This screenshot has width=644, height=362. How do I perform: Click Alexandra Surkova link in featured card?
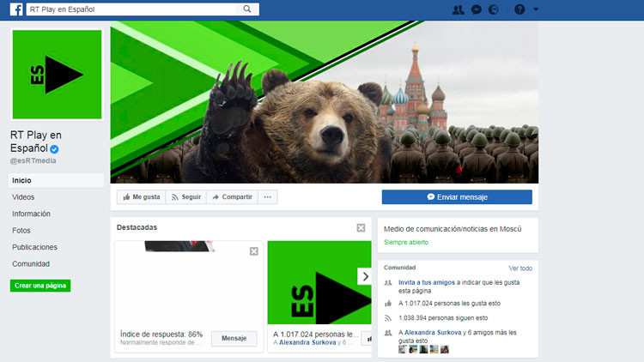pyautogui.click(x=307, y=343)
